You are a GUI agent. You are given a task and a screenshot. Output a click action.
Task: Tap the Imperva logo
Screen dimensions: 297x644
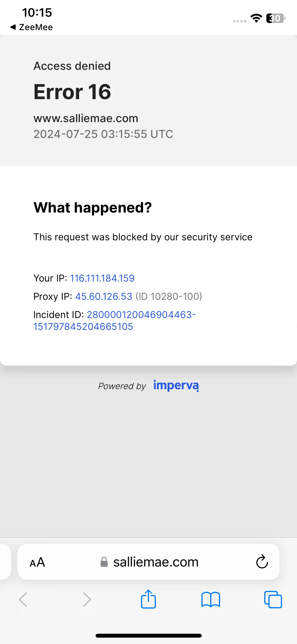pos(176,385)
